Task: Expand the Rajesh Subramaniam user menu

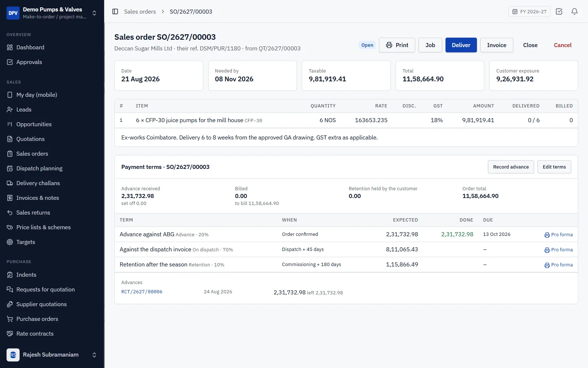Action: [x=94, y=355]
